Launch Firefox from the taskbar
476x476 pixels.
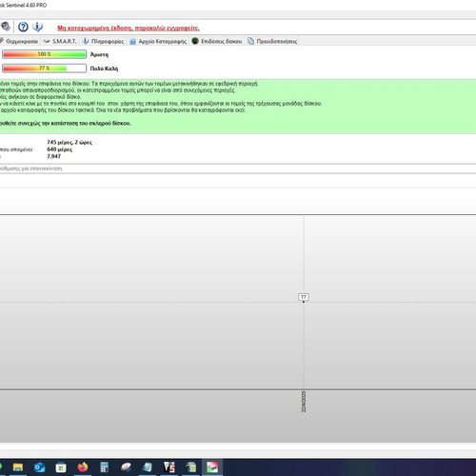[83, 467]
